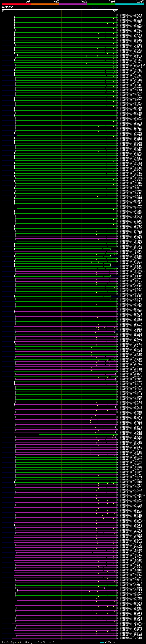Click hit label UniRef100_B8LN40
The height and width of the screenshot is (644, 146).
pos(131,63)
